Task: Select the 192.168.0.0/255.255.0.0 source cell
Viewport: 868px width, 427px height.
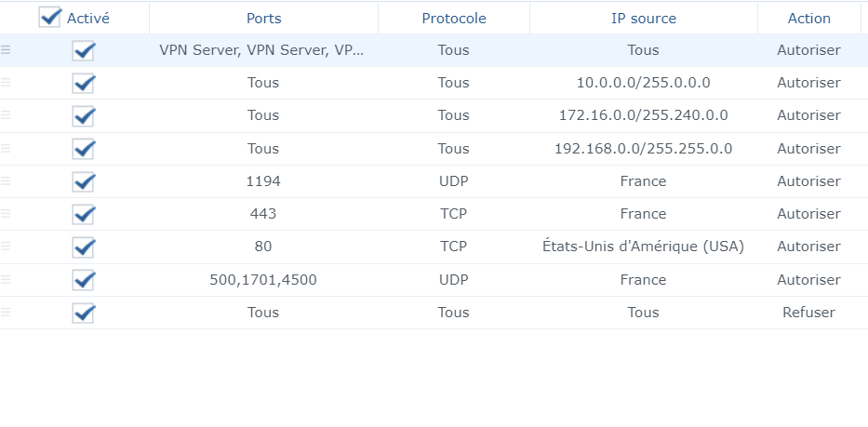Action: pos(643,149)
